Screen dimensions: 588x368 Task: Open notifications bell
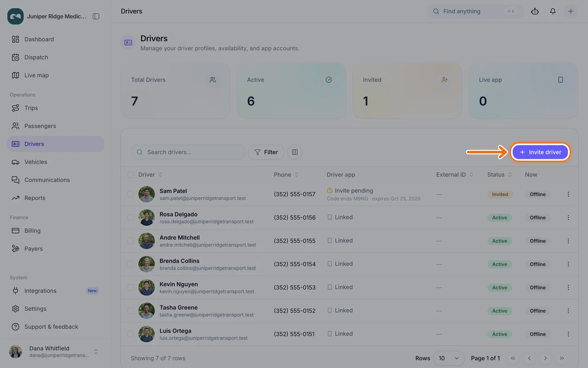[553, 11]
